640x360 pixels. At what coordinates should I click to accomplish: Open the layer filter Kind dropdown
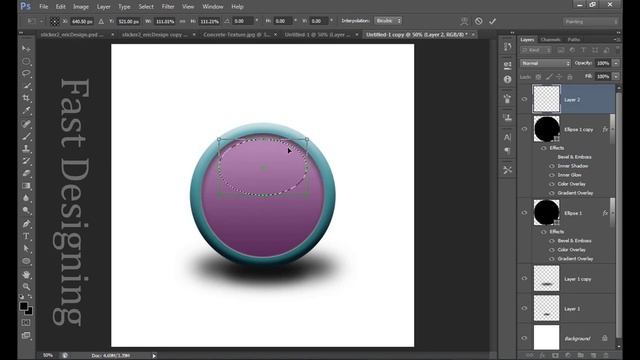pos(536,50)
